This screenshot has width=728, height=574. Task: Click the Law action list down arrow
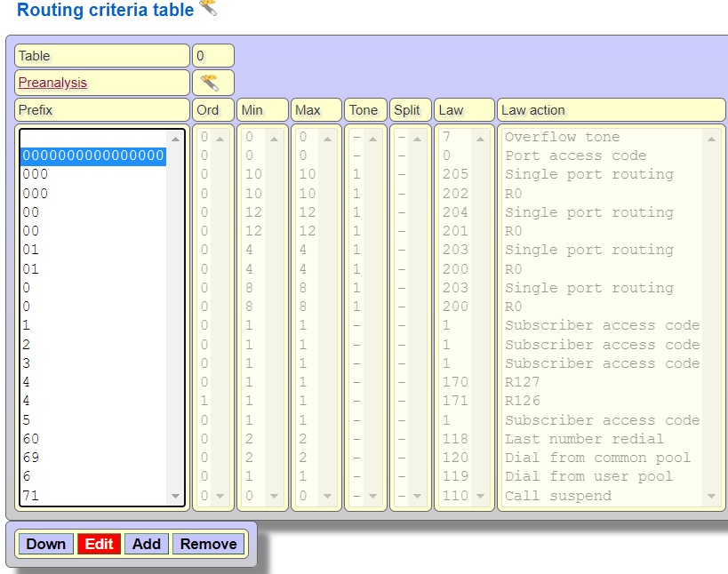point(711,496)
